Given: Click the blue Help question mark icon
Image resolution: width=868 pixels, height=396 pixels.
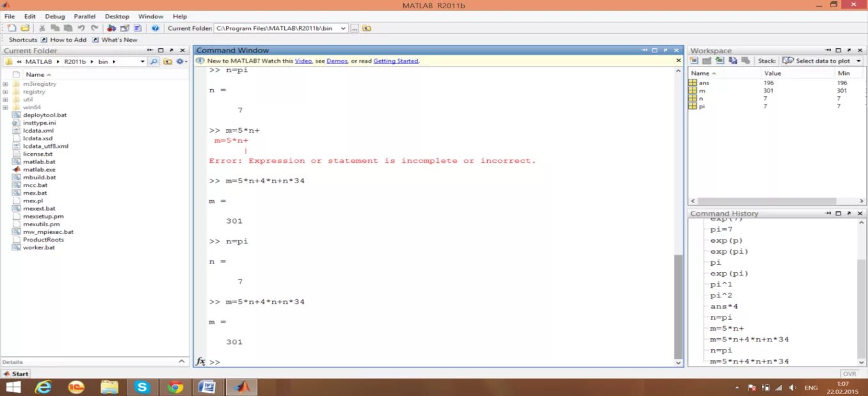Looking at the screenshot, I should point(155,28).
